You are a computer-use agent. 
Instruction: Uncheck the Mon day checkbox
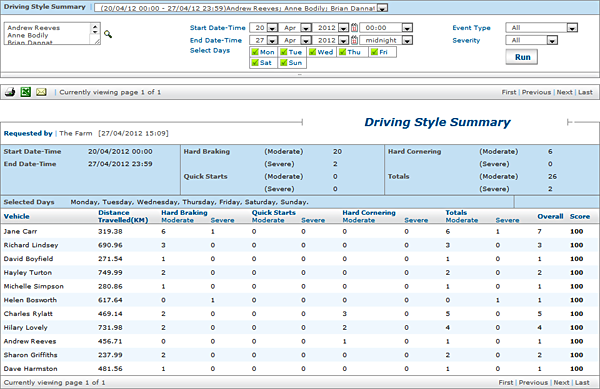pyautogui.click(x=255, y=52)
